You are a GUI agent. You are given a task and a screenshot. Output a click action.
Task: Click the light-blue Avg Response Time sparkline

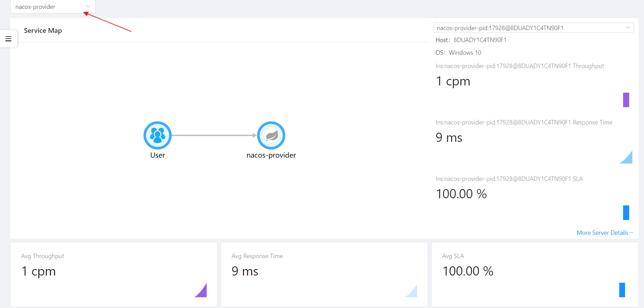coord(412,291)
